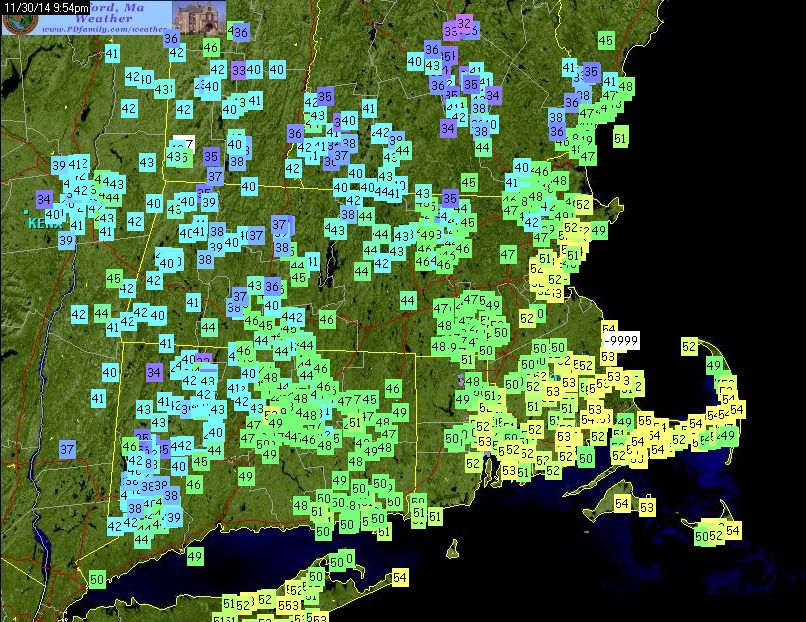
Task: Click the round town seal logo
Action: tap(19, 22)
